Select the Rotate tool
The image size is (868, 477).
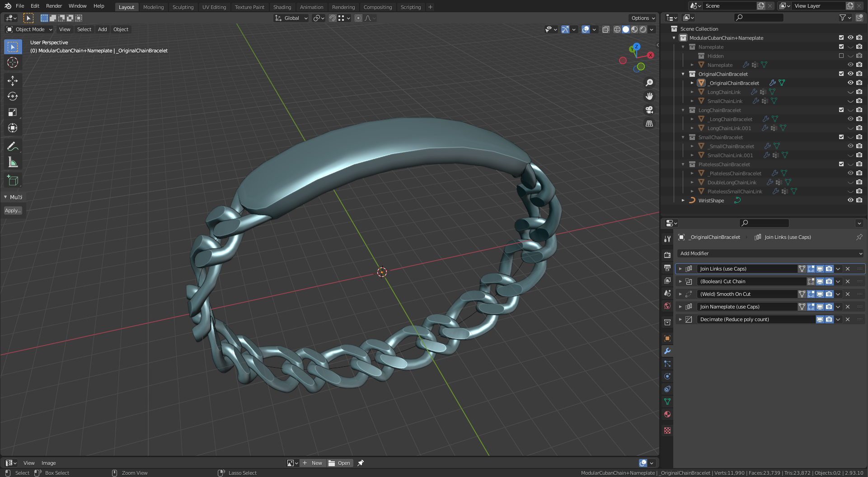[13, 96]
